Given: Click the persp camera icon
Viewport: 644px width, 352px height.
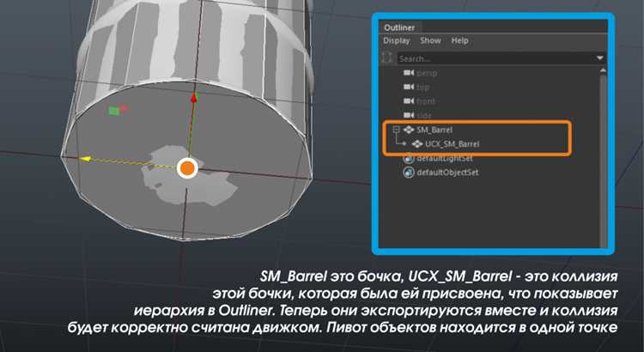Looking at the screenshot, I should click(x=409, y=73).
